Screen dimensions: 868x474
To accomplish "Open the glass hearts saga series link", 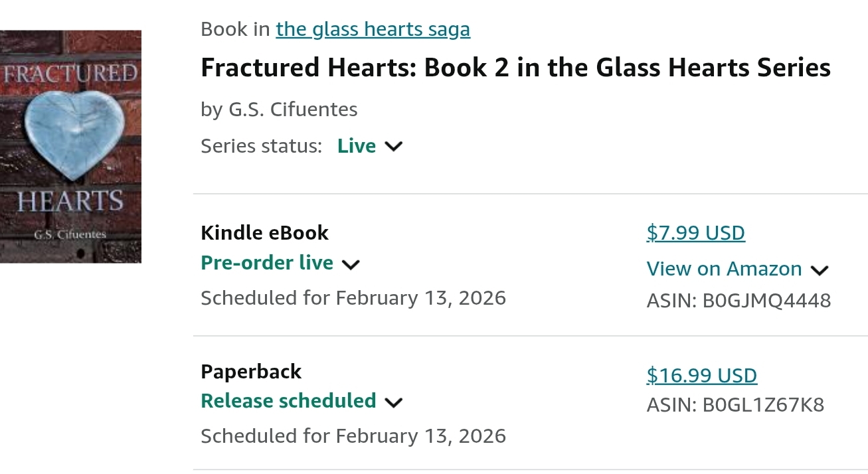I will click(x=373, y=29).
